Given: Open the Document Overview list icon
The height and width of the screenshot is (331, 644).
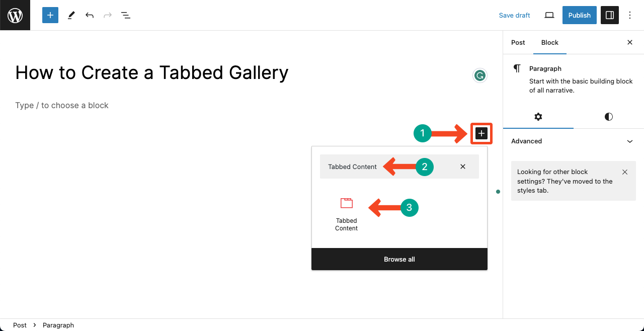Looking at the screenshot, I should tap(125, 15).
